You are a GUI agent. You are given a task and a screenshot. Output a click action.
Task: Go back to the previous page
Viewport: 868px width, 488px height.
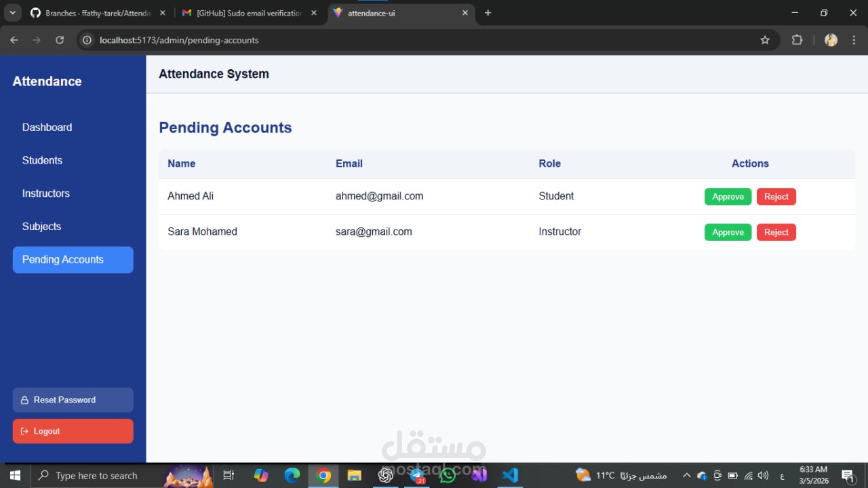[14, 40]
